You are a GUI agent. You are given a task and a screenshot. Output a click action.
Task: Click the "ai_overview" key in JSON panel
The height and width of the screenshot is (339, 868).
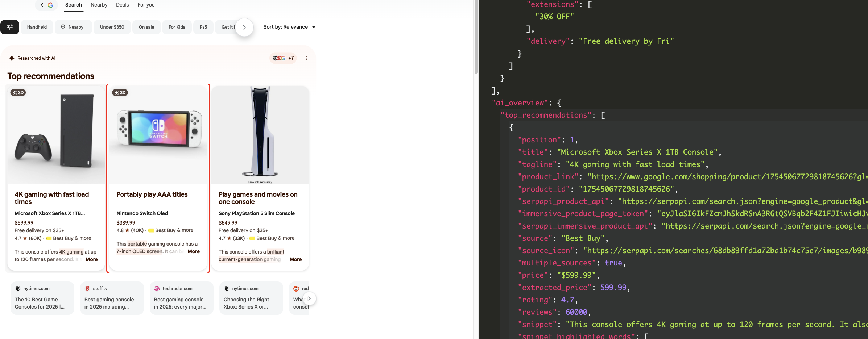(x=520, y=103)
